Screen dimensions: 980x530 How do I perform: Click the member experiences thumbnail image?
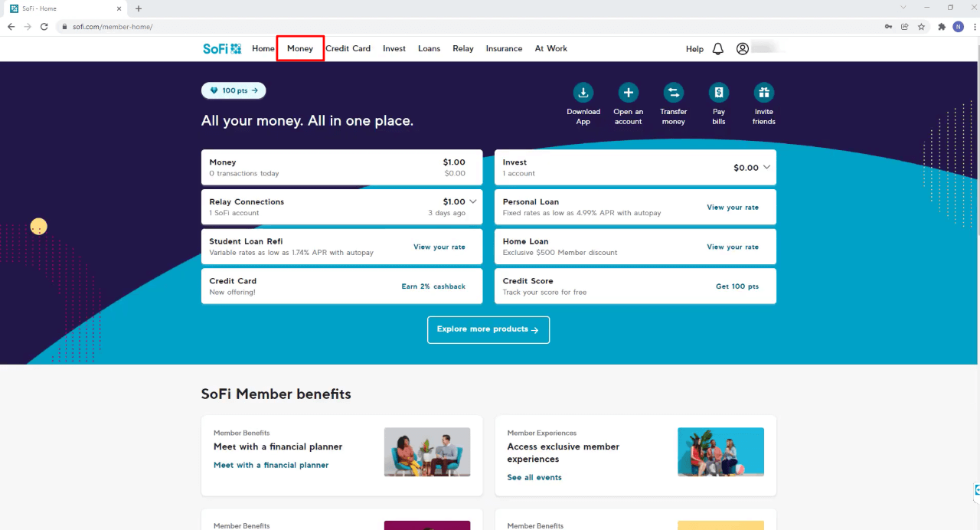point(720,452)
